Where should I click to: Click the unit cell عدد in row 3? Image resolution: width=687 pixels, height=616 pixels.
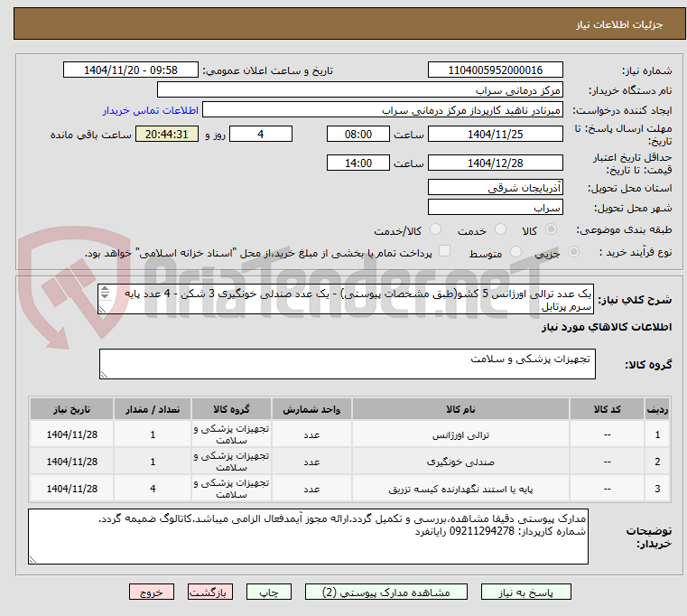tap(311, 489)
